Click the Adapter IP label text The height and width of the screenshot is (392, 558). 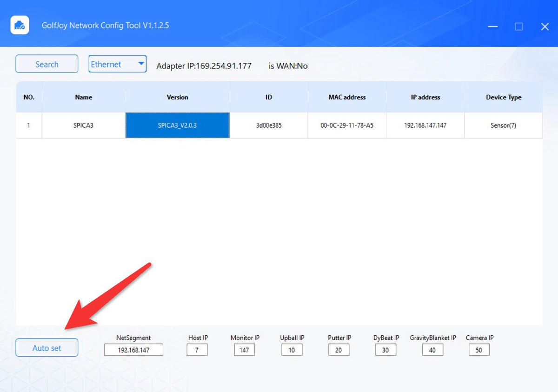click(204, 66)
